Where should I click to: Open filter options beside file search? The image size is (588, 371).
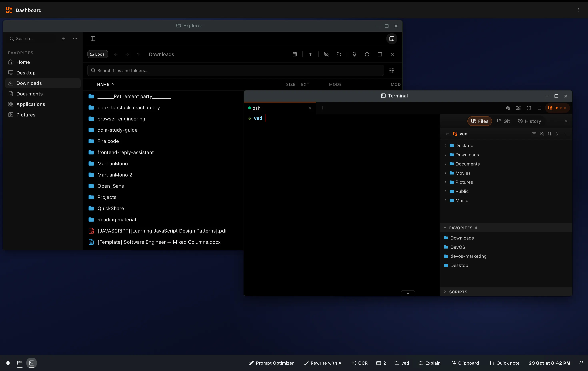click(x=392, y=71)
